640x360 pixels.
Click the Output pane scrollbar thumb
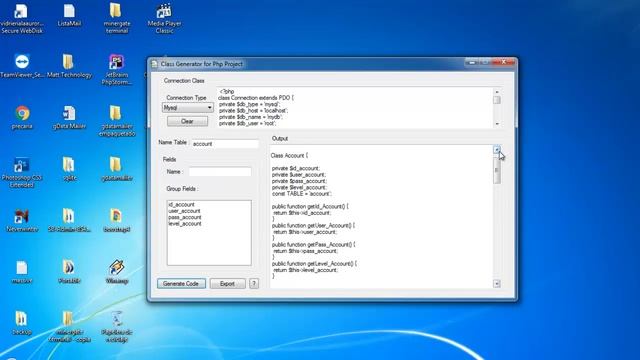coord(497,171)
